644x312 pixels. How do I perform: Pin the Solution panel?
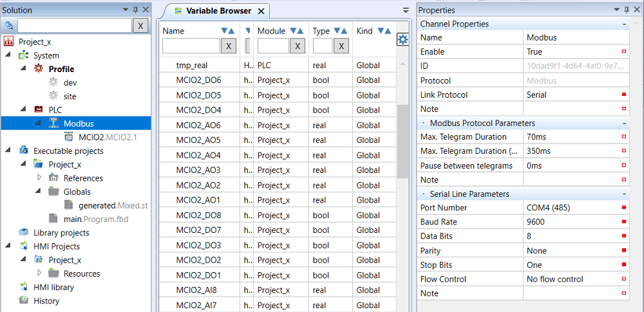tap(135, 10)
